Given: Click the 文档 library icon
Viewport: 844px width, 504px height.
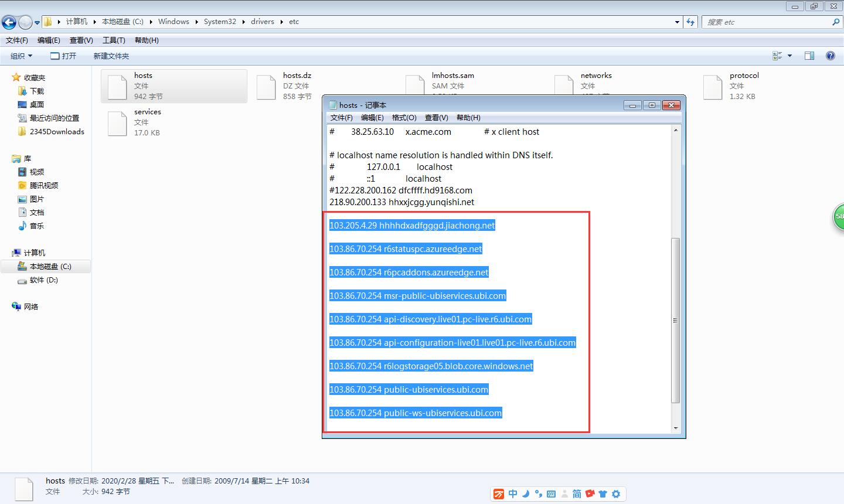Looking at the screenshot, I should tap(22, 212).
